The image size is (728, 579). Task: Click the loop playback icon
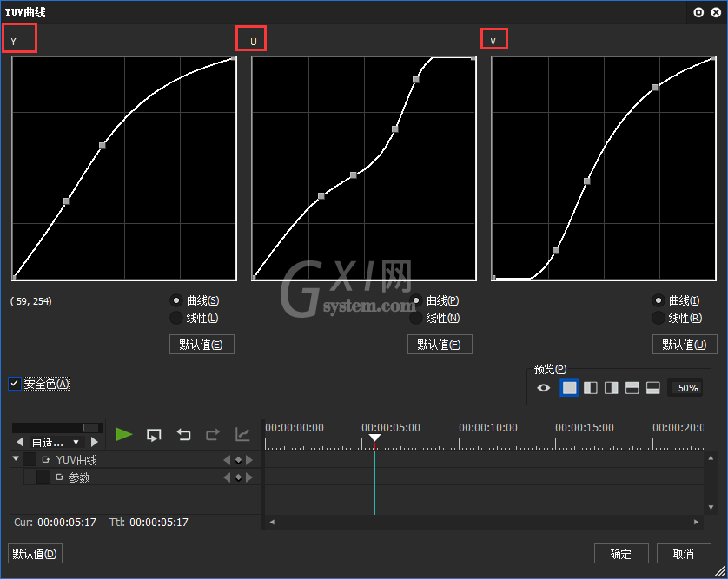(154, 435)
